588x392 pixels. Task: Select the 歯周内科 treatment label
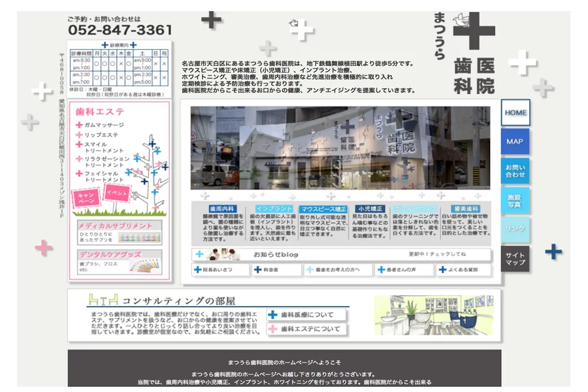tap(222, 208)
